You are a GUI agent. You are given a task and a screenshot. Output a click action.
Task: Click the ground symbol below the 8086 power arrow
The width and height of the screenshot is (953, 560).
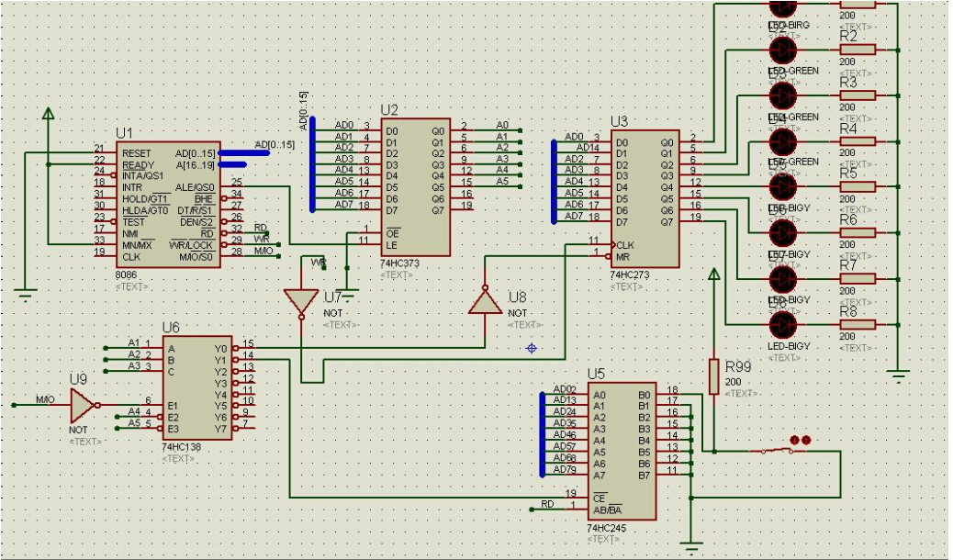pyautogui.click(x=26, y=293)
